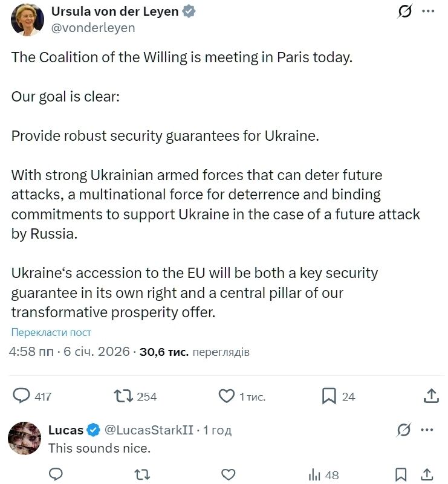View analytics of Lucas's reply with 48 views
The width and height of the screenshot is (448, 484).
(323, 475)
